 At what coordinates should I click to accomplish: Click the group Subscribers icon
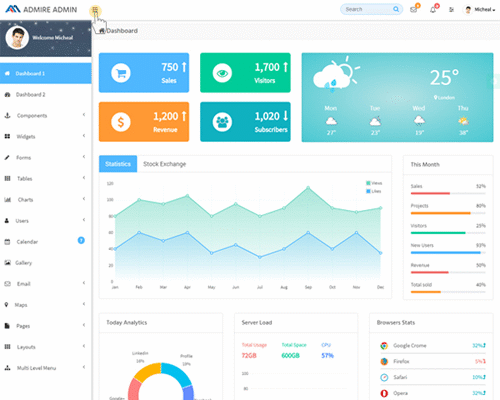coord(222,122)
